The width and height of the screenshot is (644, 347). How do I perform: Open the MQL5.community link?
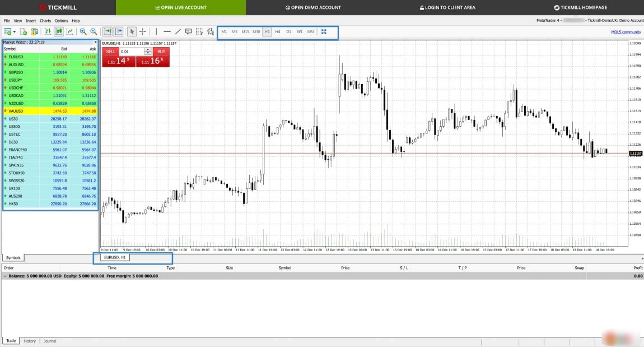coord(626,32)
